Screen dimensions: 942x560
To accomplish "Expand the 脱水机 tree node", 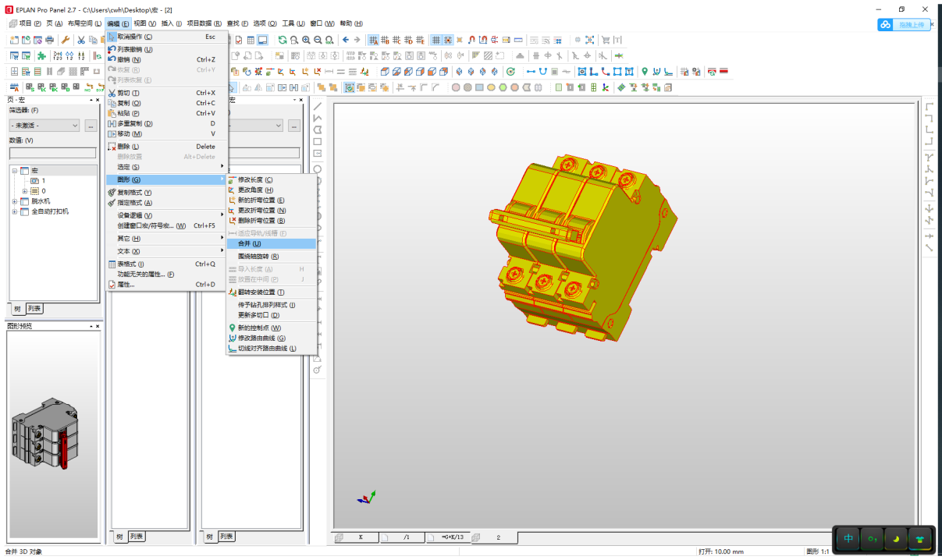I will 15,201.
